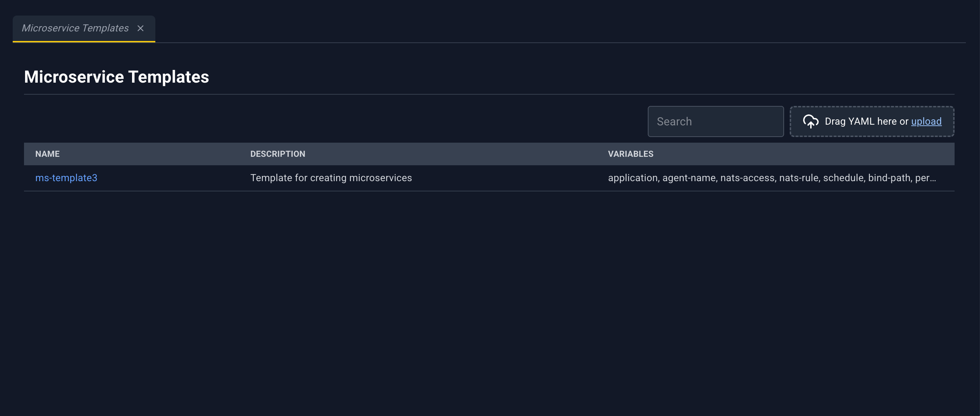Close the Microservice Templates tab
The width and height of the screenshot is (980, 416).
[141, 28]
